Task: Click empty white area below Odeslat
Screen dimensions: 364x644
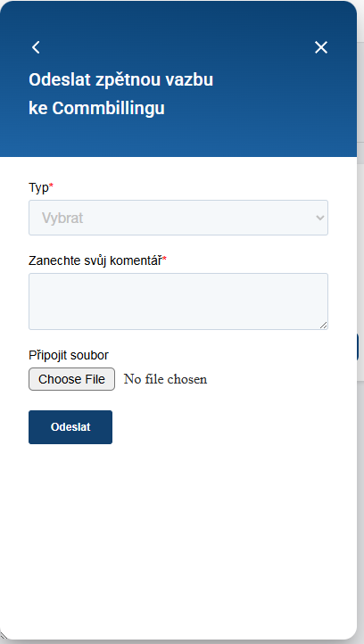Action: coord(178,534)
